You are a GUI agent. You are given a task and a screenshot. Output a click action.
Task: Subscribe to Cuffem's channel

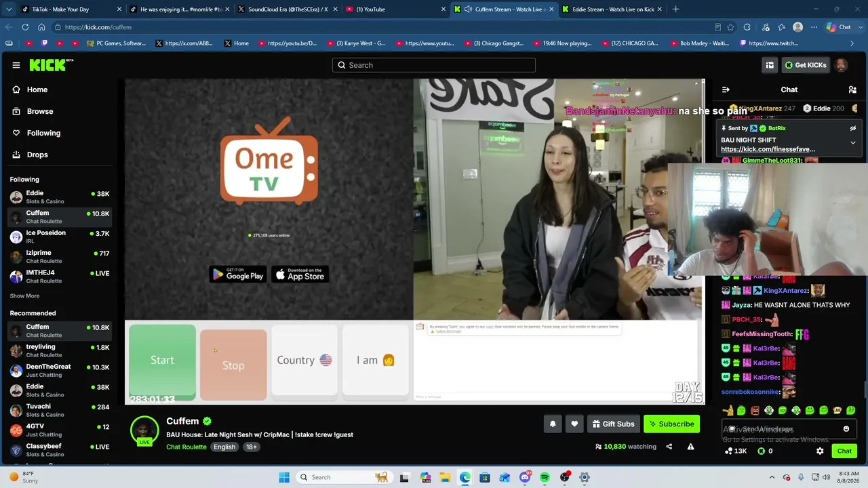coord(671,424)
